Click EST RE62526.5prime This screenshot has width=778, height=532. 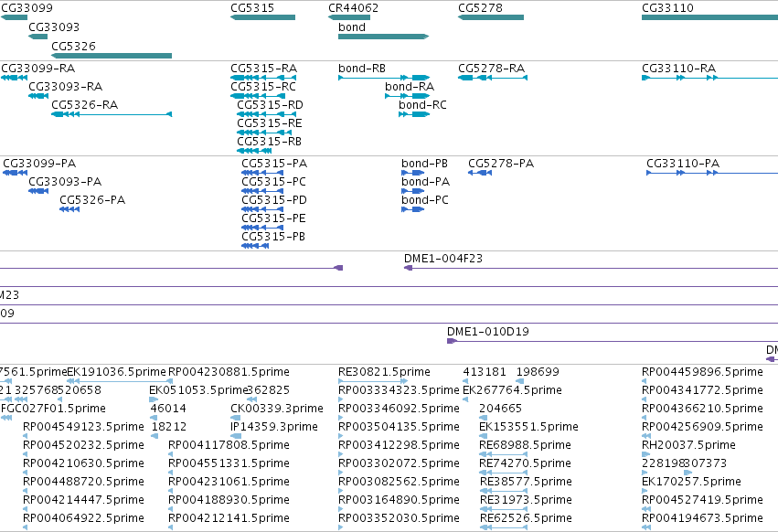click(x=526, y=518)
